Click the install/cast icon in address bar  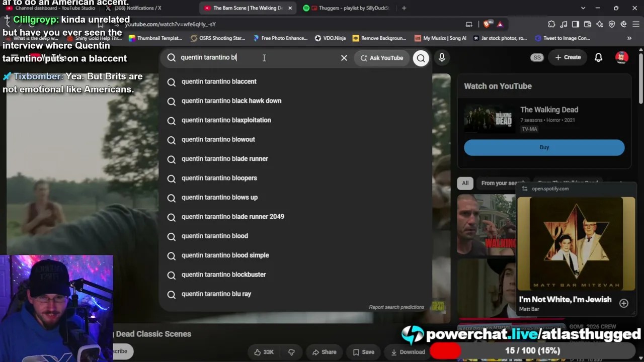(469, 24)
